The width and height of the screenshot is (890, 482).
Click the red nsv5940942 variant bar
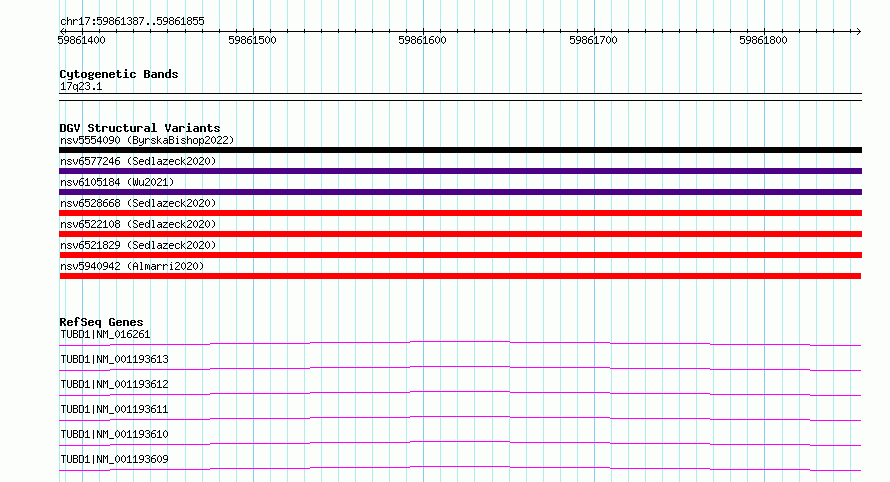[460, 276]
